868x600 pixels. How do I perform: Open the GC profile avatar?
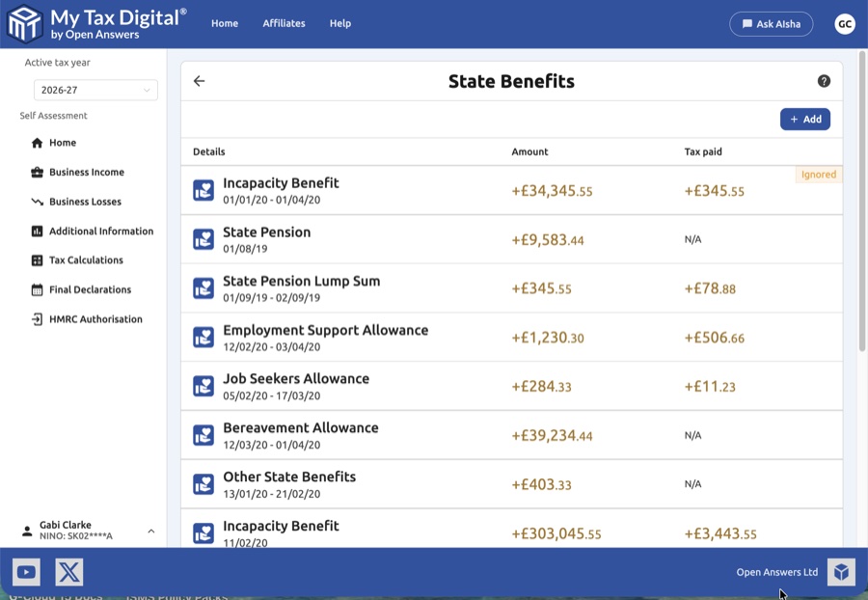click(x=845, y=23)
